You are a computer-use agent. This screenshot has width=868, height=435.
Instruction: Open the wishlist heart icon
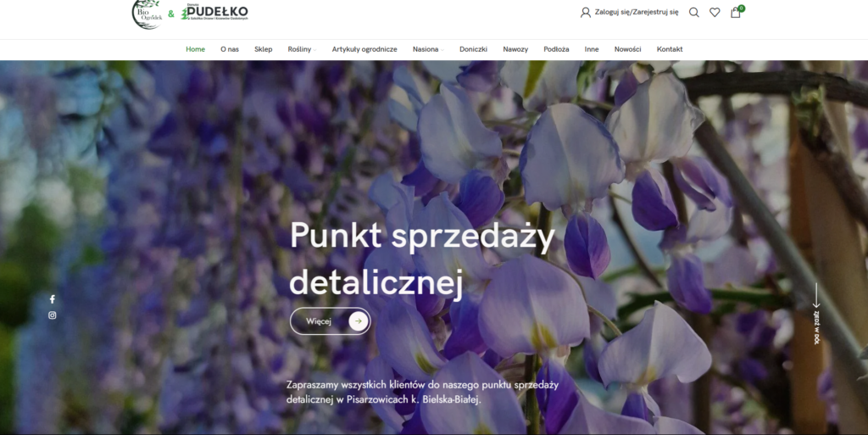click(715, 12)
